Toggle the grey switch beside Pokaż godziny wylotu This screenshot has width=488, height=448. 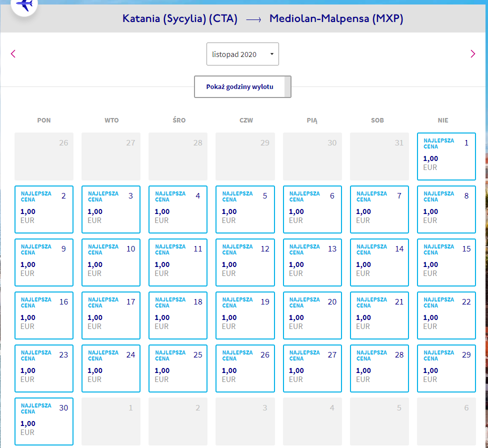click(287, 86)
